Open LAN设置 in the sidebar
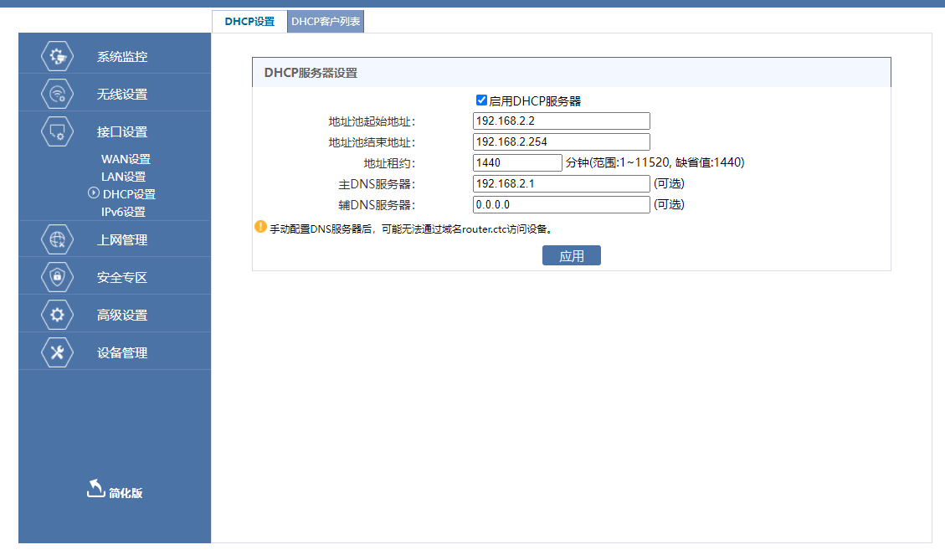The image size is (945, 560). pyautogui.click(x=123, y=177)
